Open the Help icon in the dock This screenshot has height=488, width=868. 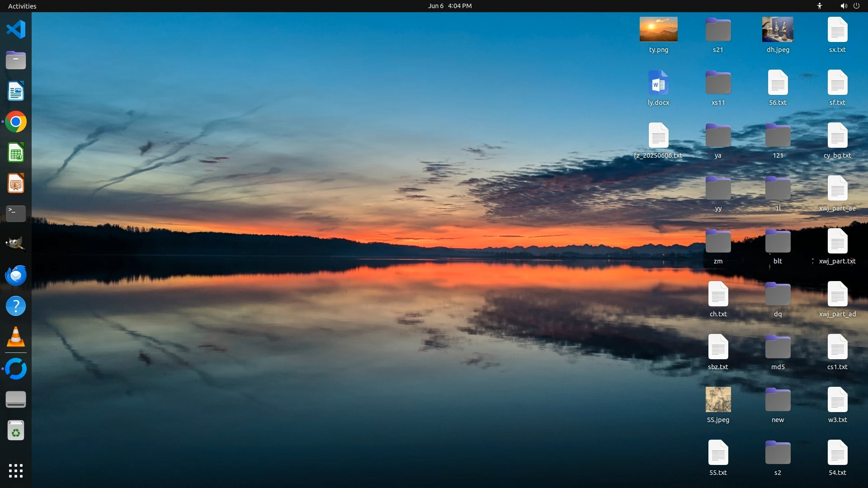16,306
